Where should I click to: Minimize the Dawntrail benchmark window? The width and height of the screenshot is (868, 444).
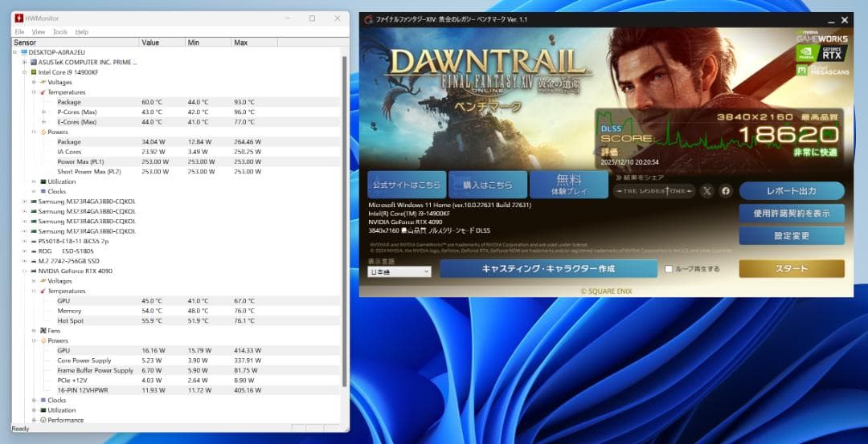[831, 20]
